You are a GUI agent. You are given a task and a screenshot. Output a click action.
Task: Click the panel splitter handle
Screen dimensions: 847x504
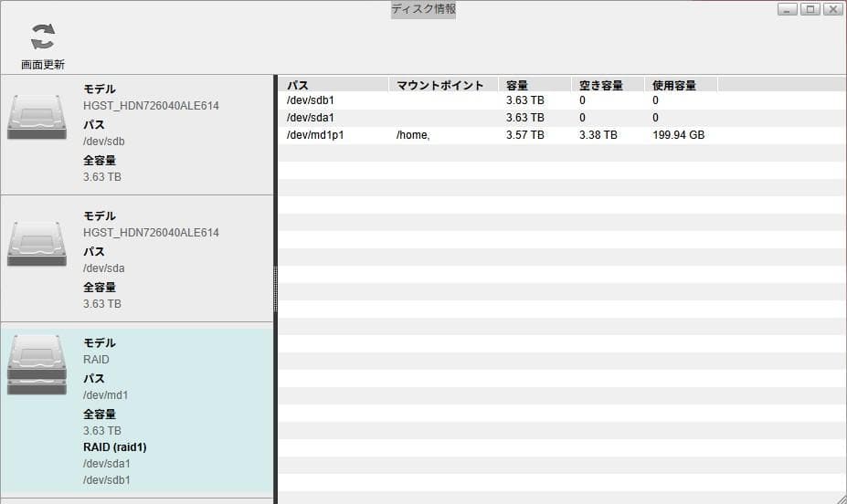coord(276,289)
